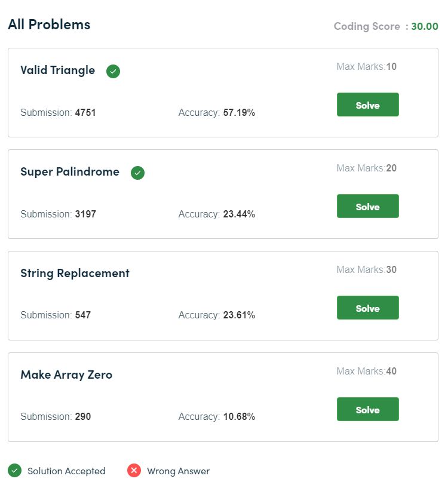448x488 pixels.
Task: Click the Solution Accepted legend label
Action: 66,471
